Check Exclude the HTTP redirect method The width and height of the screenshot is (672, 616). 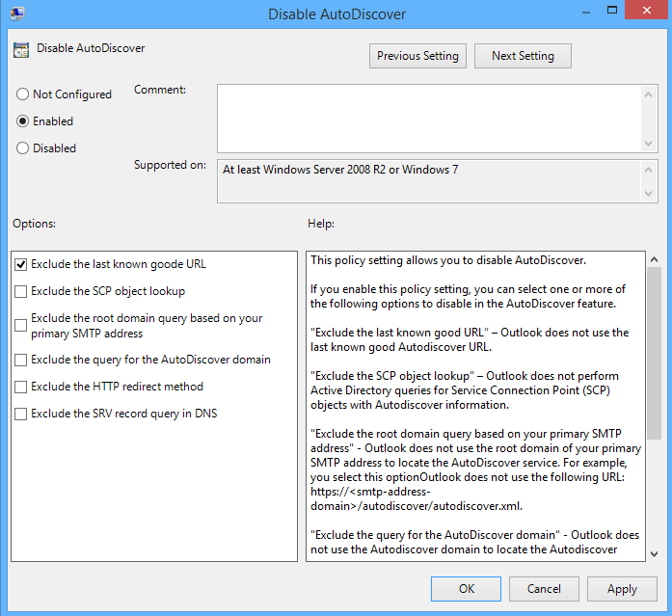tap(20, 387)
